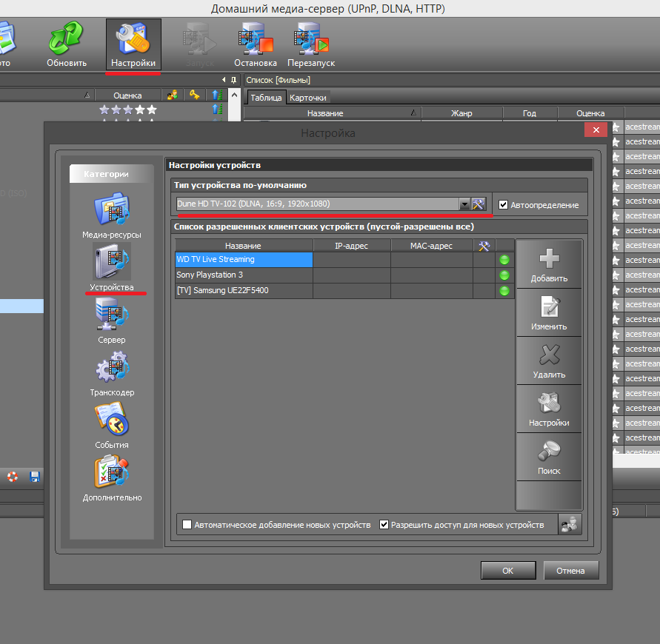The width and height of the screenshot is (660, 644).
Task: Toggle the Автоопределение checkbox
Action: pos(504,205)
